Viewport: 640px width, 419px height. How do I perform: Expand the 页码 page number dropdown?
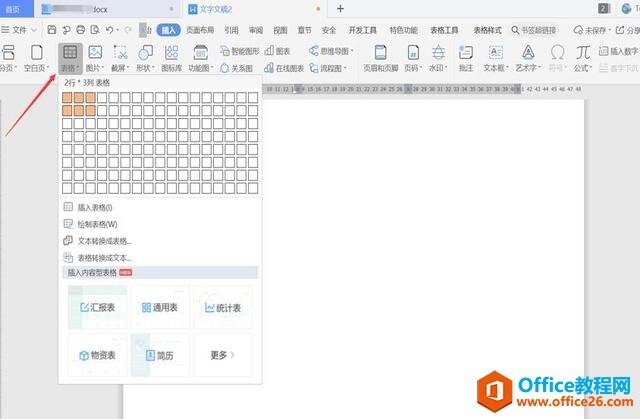click(x=411, y=68)
